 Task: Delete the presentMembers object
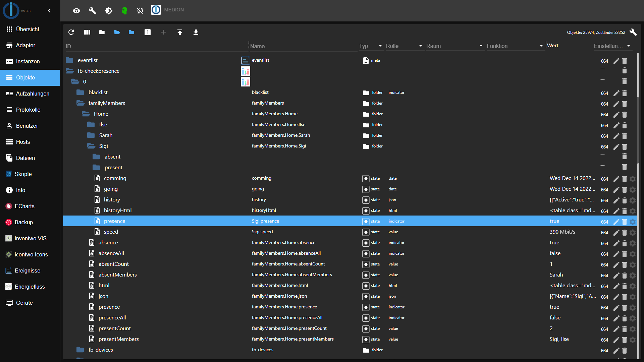point(625,340)
